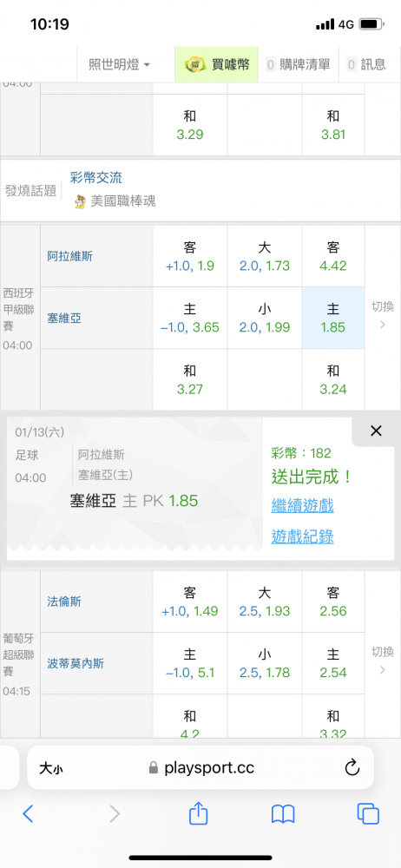Open 照世明燈 user dropdown
401x868 pixels.
(x=120, y=65)
